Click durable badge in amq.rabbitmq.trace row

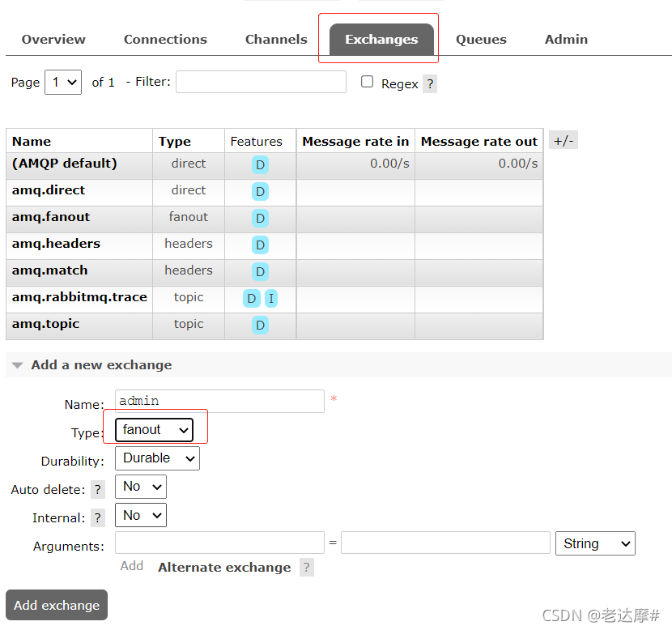point(252,299)
